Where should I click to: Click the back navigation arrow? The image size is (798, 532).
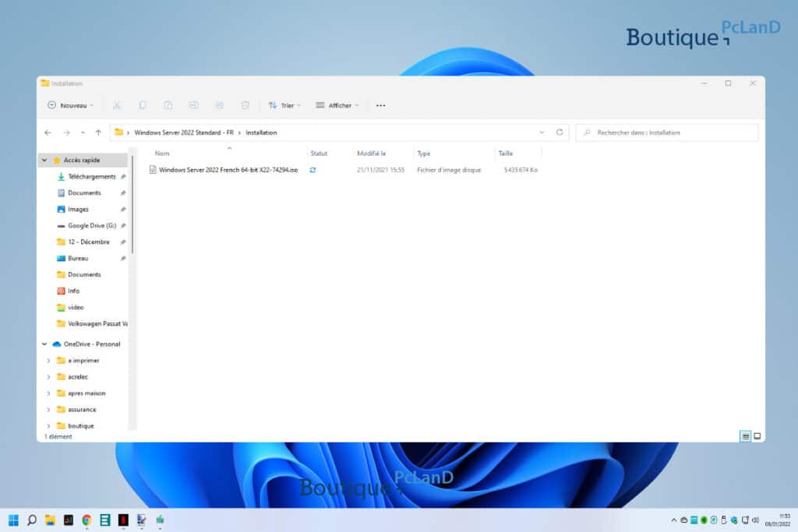click(47, 132)
